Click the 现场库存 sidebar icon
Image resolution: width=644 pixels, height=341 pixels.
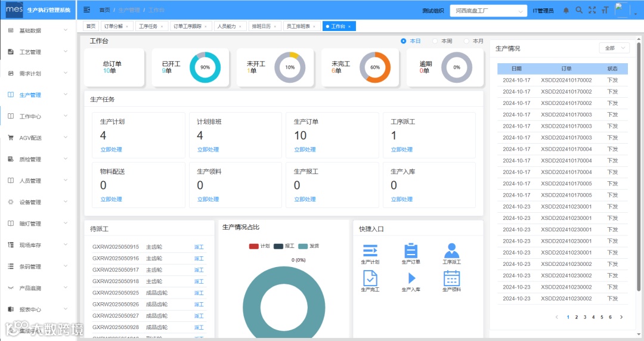click(x=11, y=245)
